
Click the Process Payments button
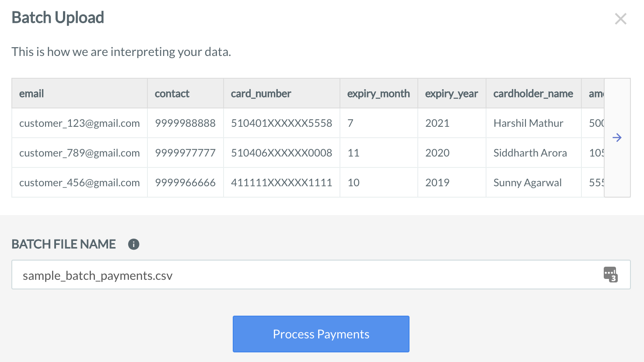tap(321, 334)
